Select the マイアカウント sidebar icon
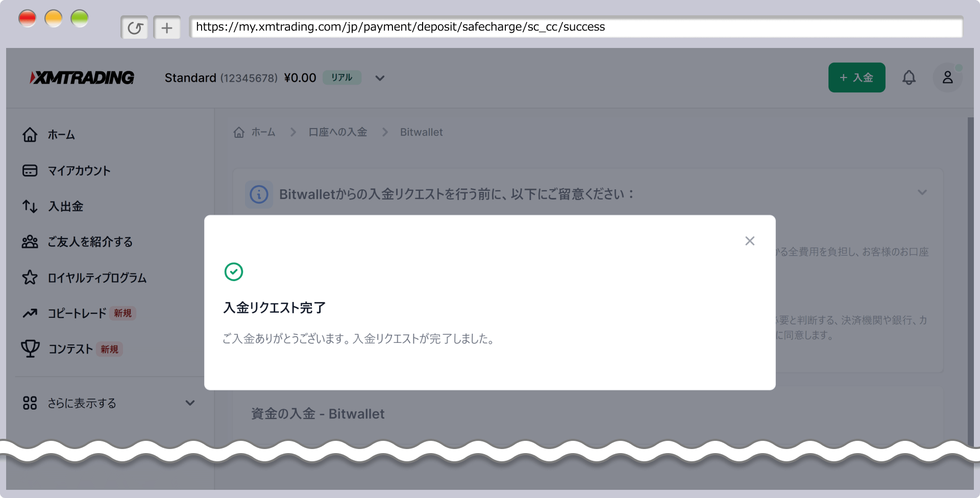The height and width of the screenshot is (498, 980). pyautogui.click(x=30, y=170)
